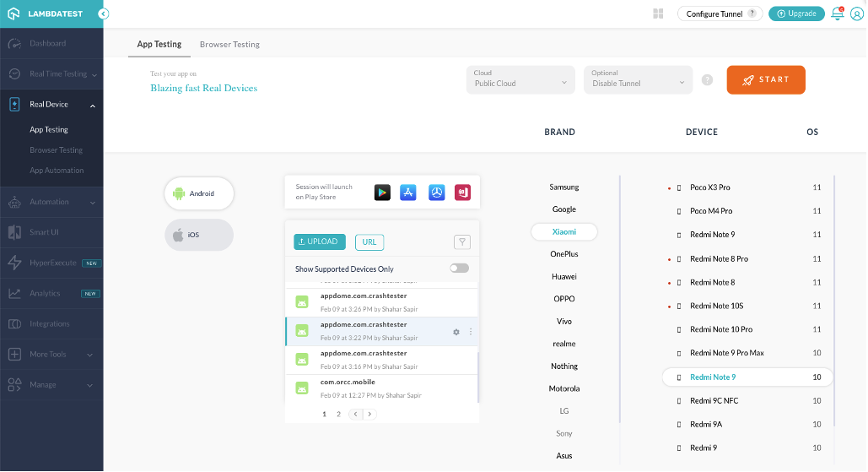Click the UPLOAD button
Screen dimensions: 868x472
(320, 241)
